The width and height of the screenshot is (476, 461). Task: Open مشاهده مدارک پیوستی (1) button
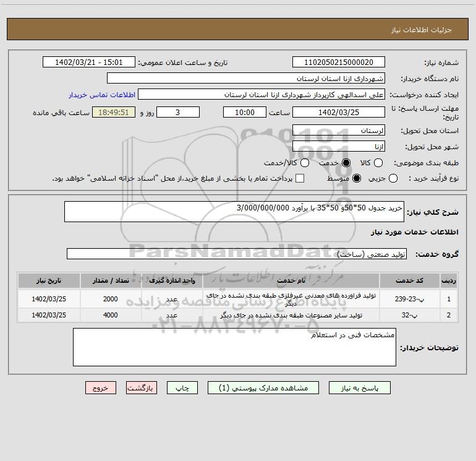coord(263,388)
